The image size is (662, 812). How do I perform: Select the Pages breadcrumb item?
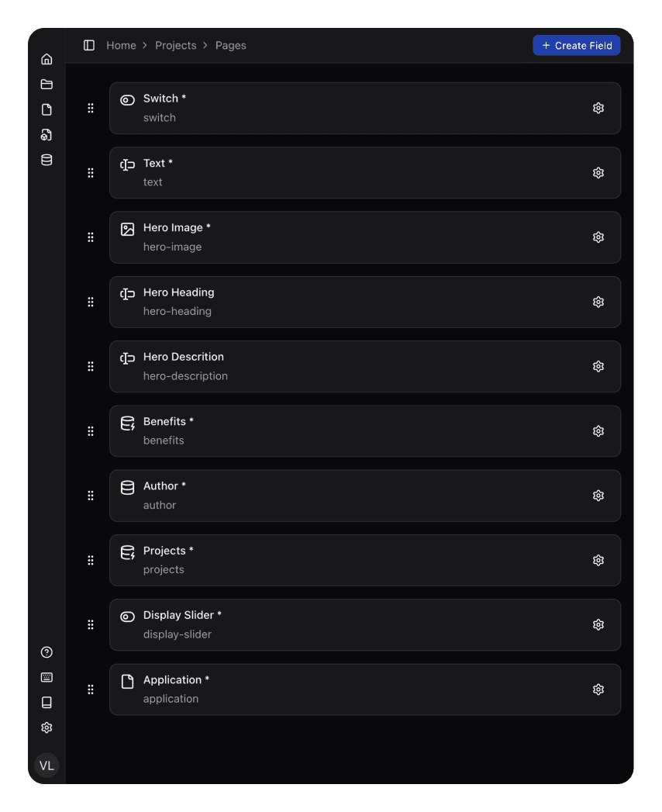pyautogui.click(x=231, y=46)
